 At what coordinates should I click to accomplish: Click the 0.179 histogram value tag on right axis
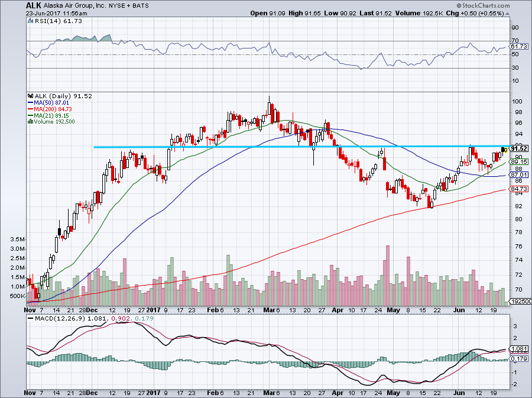(519, 358)
